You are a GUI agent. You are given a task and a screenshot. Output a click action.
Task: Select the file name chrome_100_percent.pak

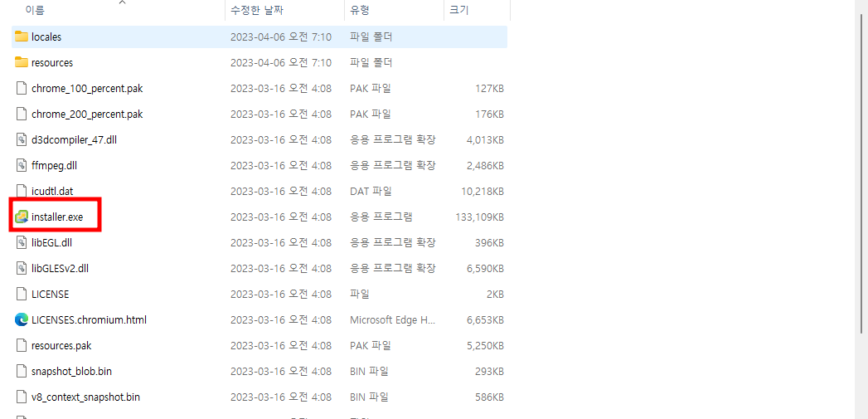(x=88, y=88)
